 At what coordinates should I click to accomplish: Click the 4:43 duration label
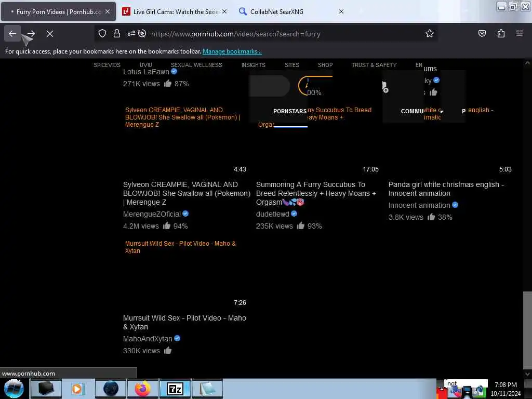click(240, 169)
